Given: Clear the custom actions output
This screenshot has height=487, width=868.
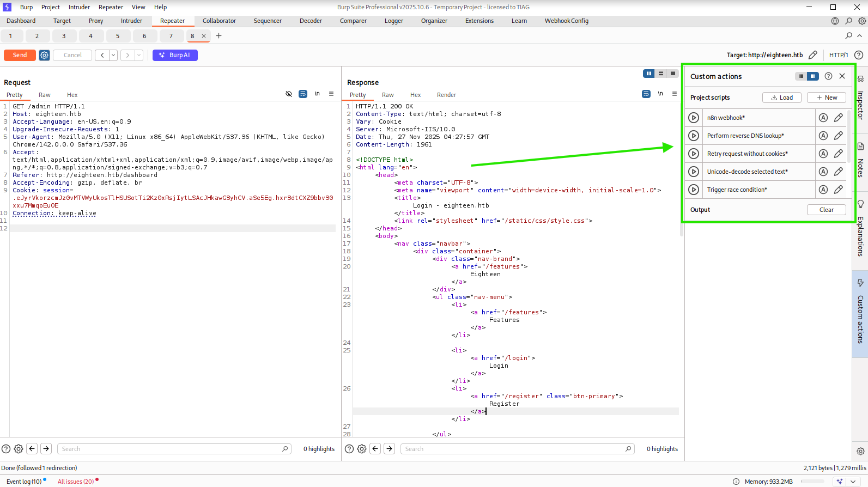Looking at the screenshot, I should click(x=826, y=210).
